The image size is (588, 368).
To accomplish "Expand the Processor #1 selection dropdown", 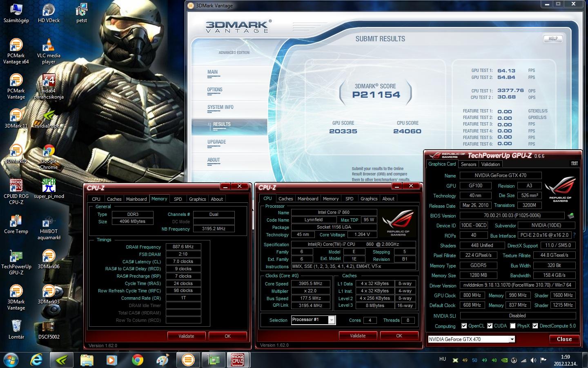I will click(314, 320).
